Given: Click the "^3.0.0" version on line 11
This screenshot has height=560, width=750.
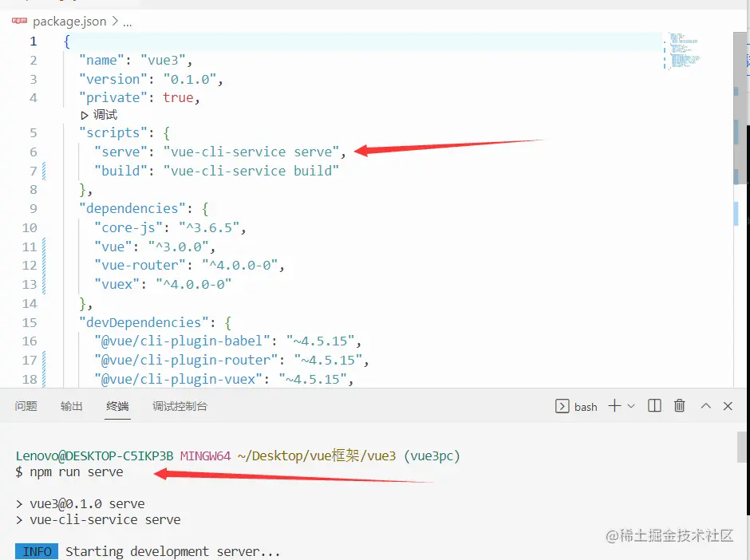Looking at the screenshot, I should coord(178,246).
